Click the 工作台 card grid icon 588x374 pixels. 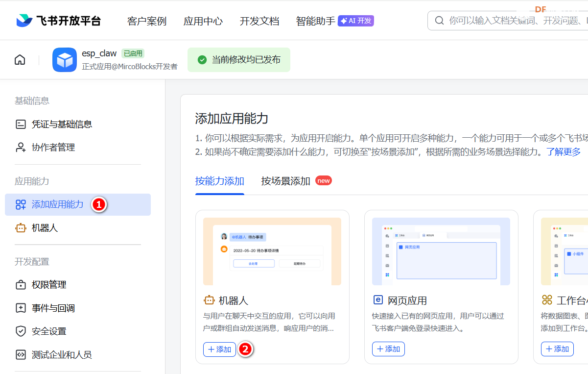pyautogui.click(x=547, y=300)
